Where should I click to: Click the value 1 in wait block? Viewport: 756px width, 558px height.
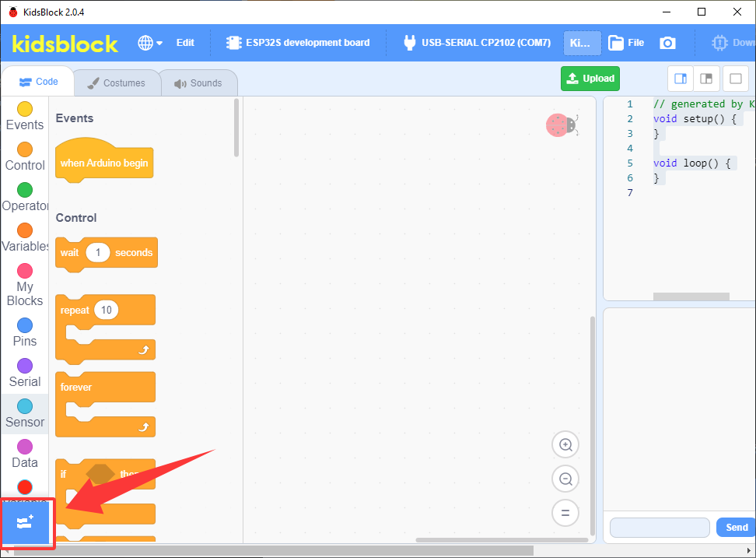click(x=98, y=253)
